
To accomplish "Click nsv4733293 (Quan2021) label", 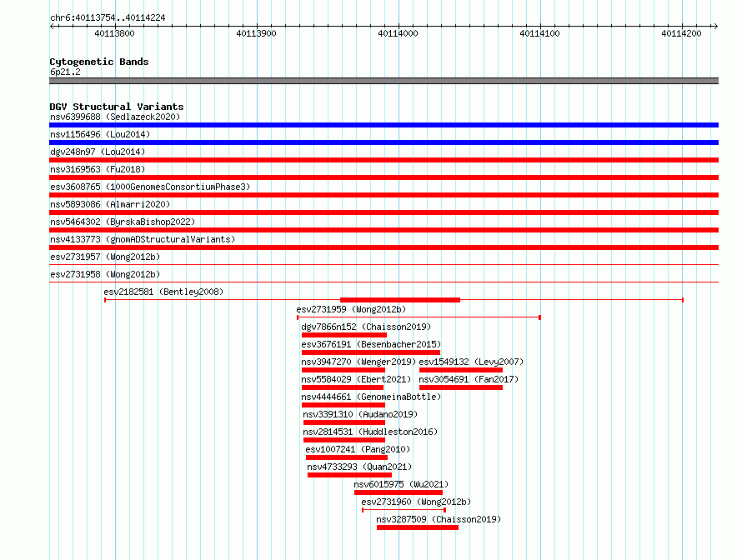I will tap(359, 467).
